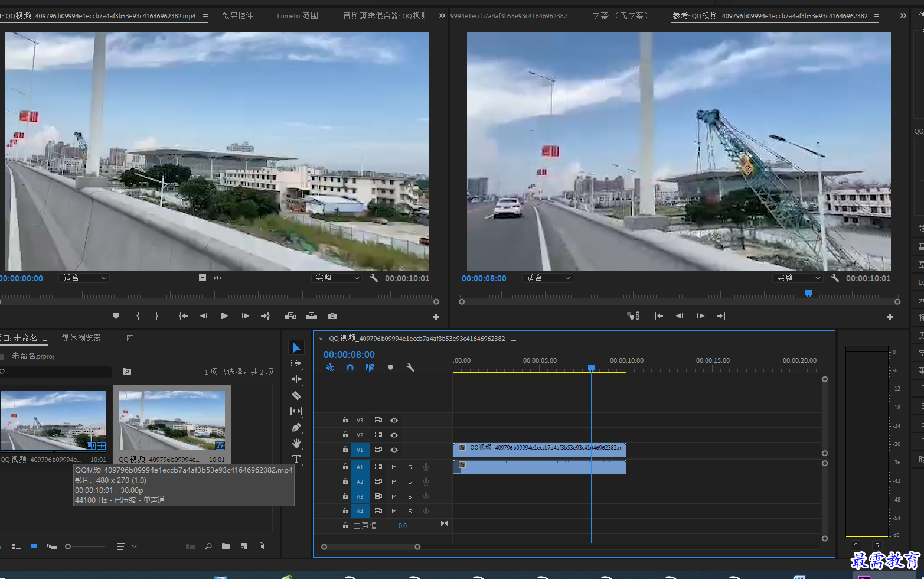Click New Item icon in Project panel

[243, 547]
